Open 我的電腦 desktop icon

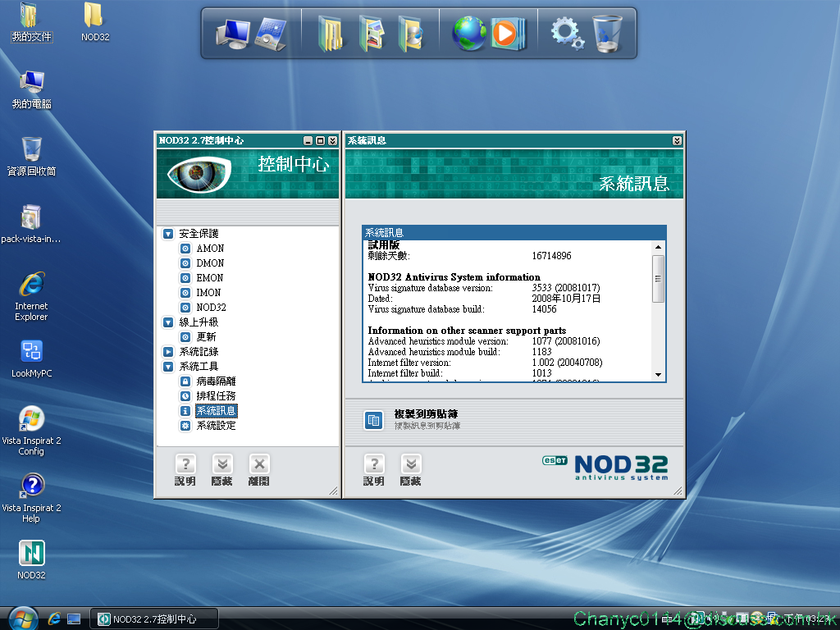[x=32, y=89]
